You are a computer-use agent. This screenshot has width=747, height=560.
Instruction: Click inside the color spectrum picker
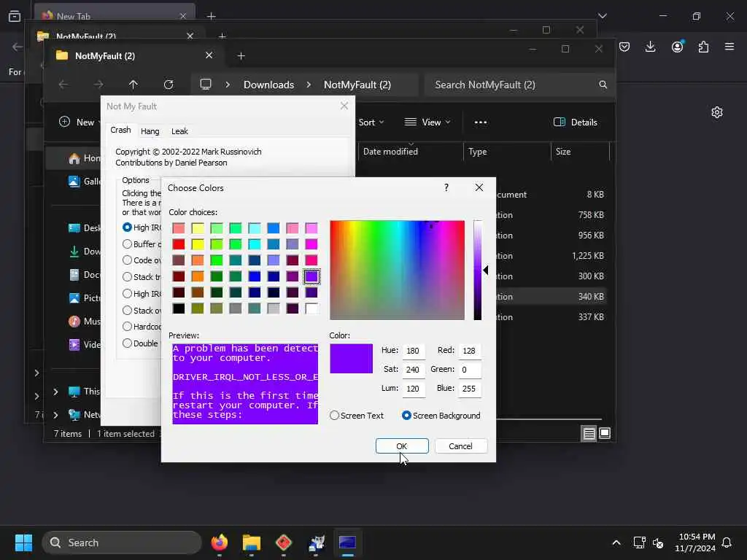pos(397,270)
